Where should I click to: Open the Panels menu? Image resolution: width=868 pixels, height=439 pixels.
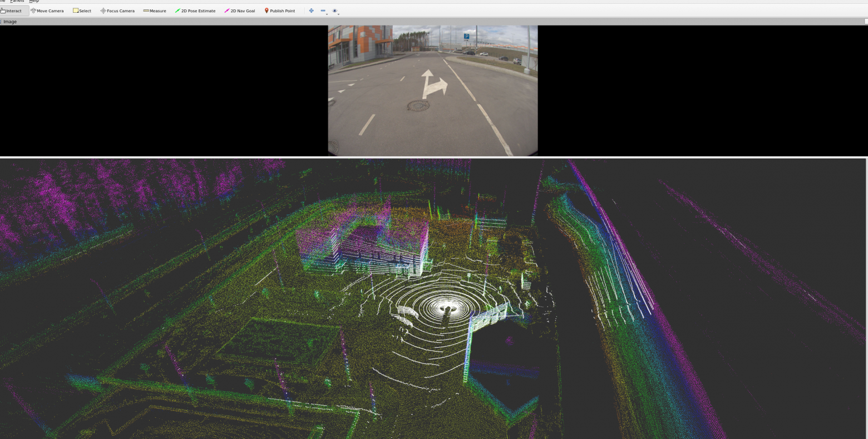click(17, 1)
